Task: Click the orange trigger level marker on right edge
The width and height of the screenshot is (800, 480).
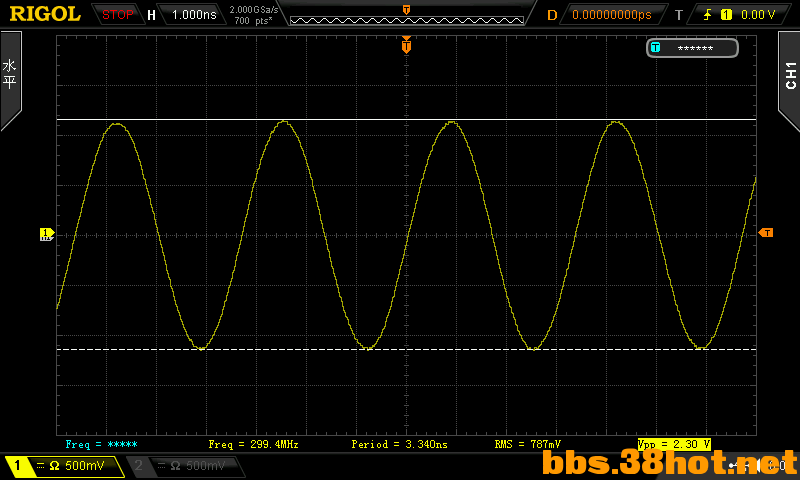Action: click(766, 233)
